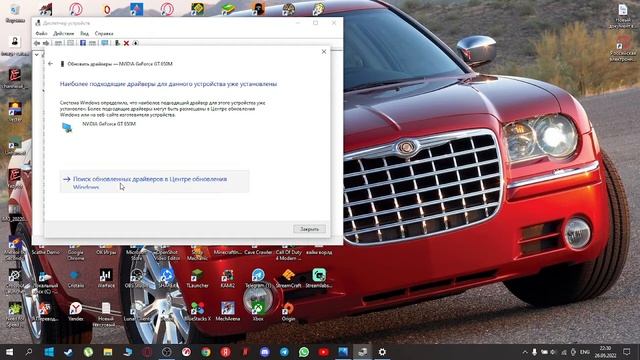Select the OBS Studio desktop icon
640x360 pixels.
click(x=136, y=279)
